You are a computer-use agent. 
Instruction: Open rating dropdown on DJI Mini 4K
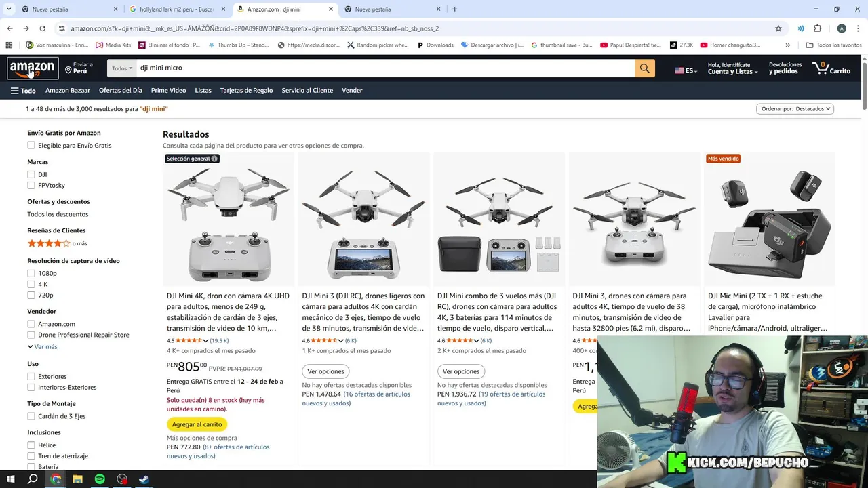(206, 341)
